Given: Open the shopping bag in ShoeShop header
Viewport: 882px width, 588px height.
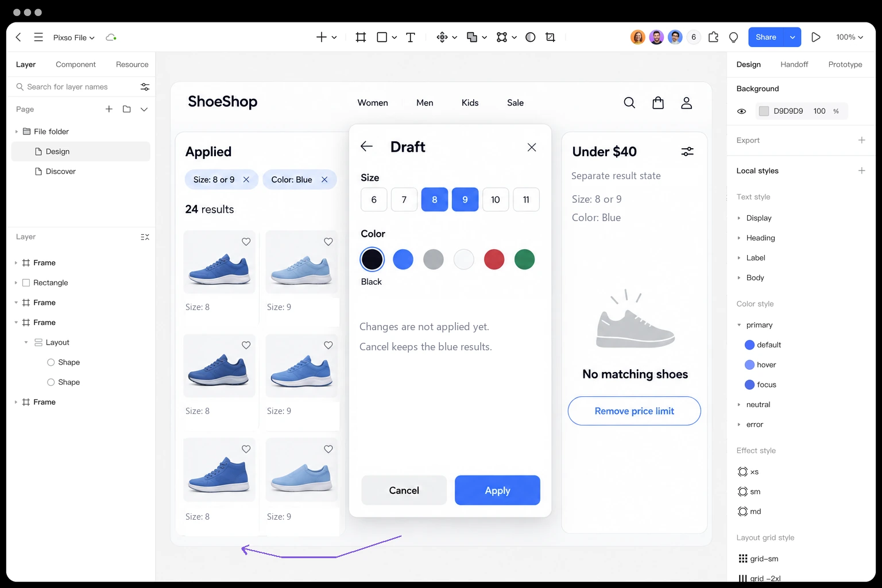Looking at the screenshot, I should pyautogui.click(x=658, y=103).
